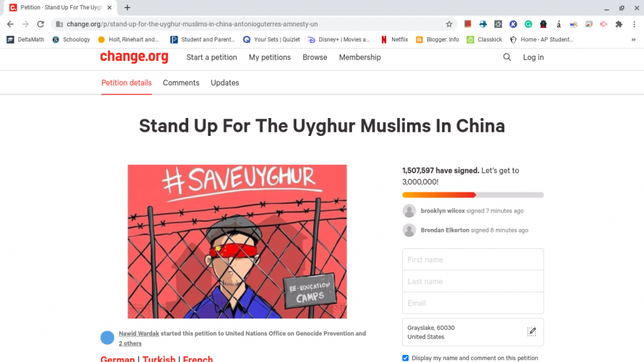This screenshot has height=362, width=644.
Task: Go back with the browser back arrow
Action: click(x=10, y=24)
